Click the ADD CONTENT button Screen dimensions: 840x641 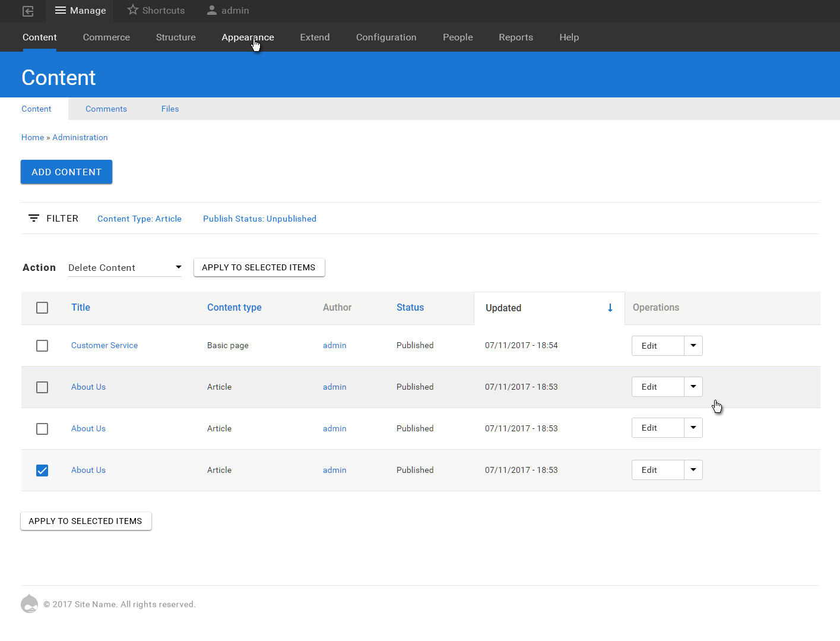pyautogui.click(x=66, y=172)
